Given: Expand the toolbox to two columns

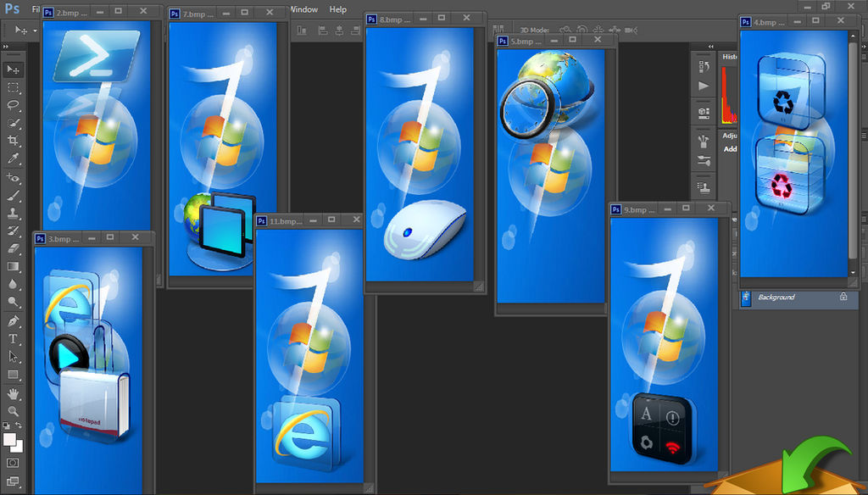Looking at the screenshot, I should pyautogui.click(x=6, y=47).
